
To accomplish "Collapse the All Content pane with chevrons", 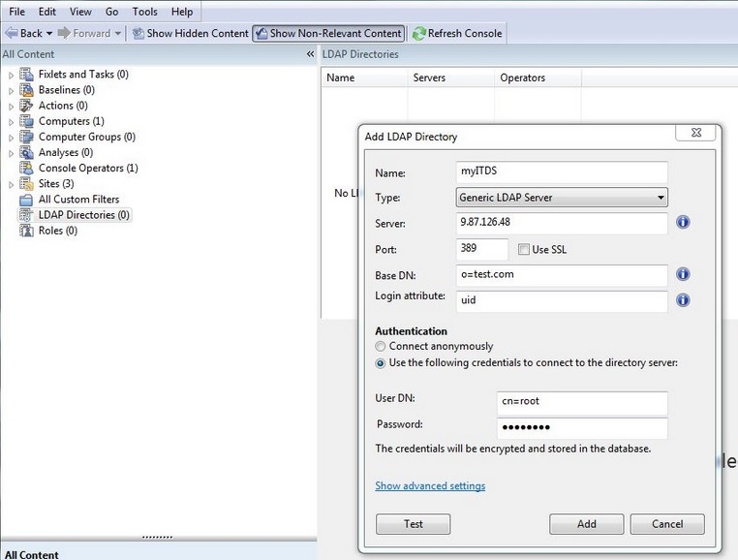I will pos(310,54).
